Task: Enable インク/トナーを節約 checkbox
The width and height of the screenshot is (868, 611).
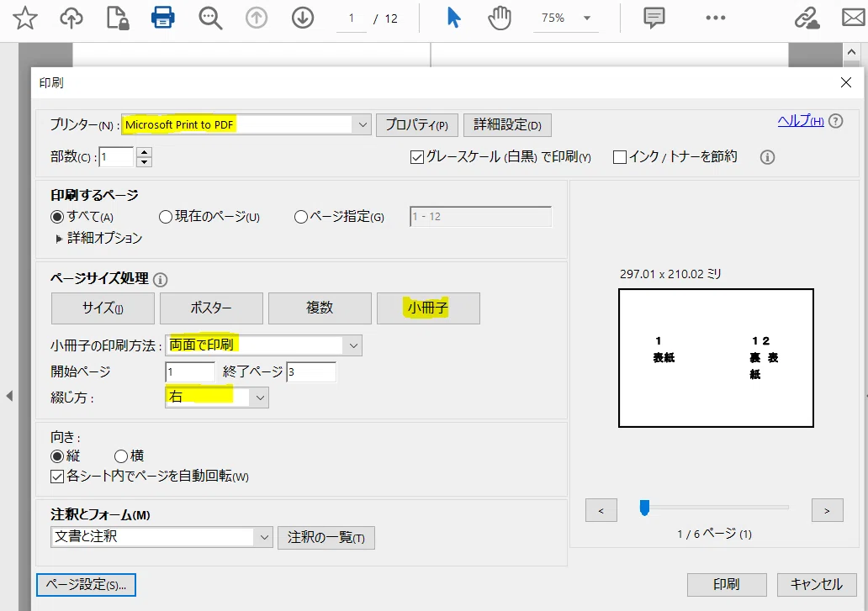Action: pyautogui.click(x=620, y=158)
